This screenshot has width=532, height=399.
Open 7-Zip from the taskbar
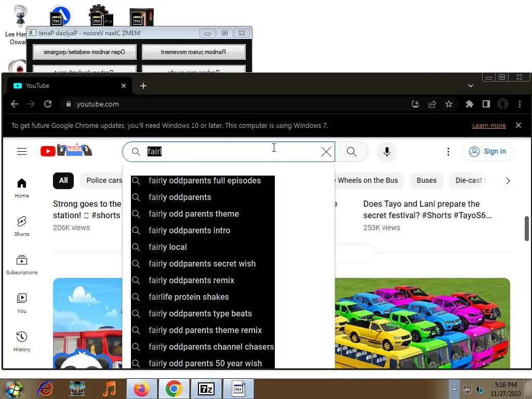(x=206, y=389)
